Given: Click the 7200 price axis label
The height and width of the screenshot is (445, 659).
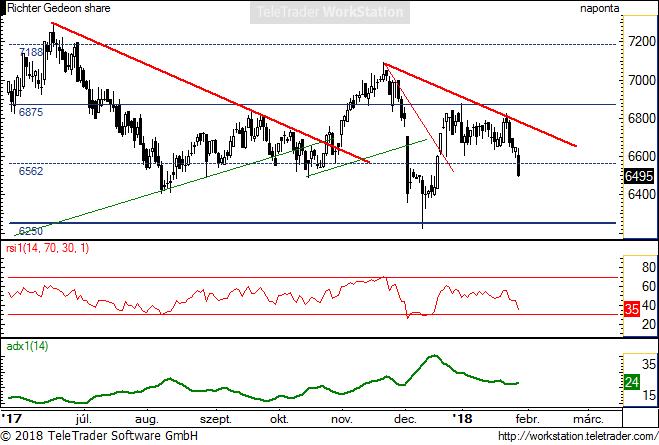Looking at the screenshot, I should pyautogui.click(x=642, y=42).
